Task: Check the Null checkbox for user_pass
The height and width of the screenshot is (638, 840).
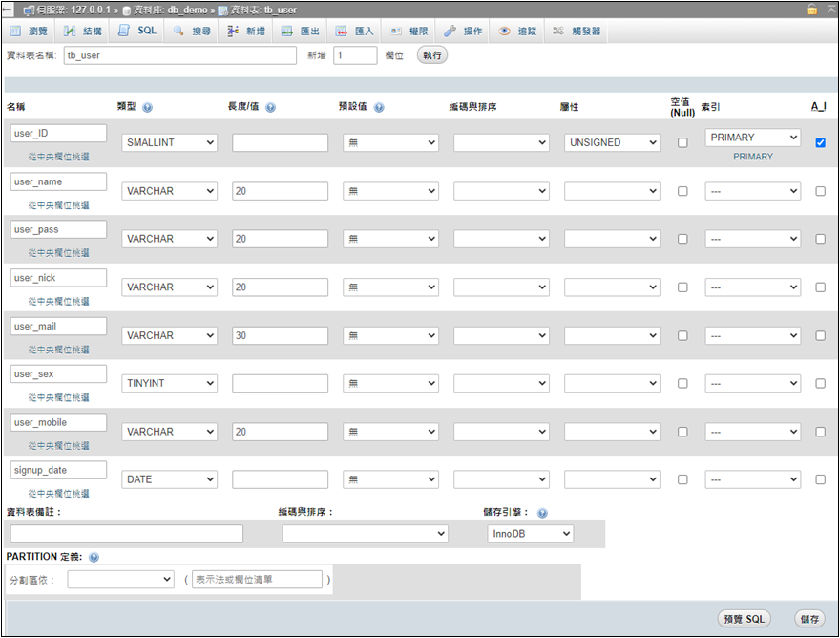Action: (682, 239)
